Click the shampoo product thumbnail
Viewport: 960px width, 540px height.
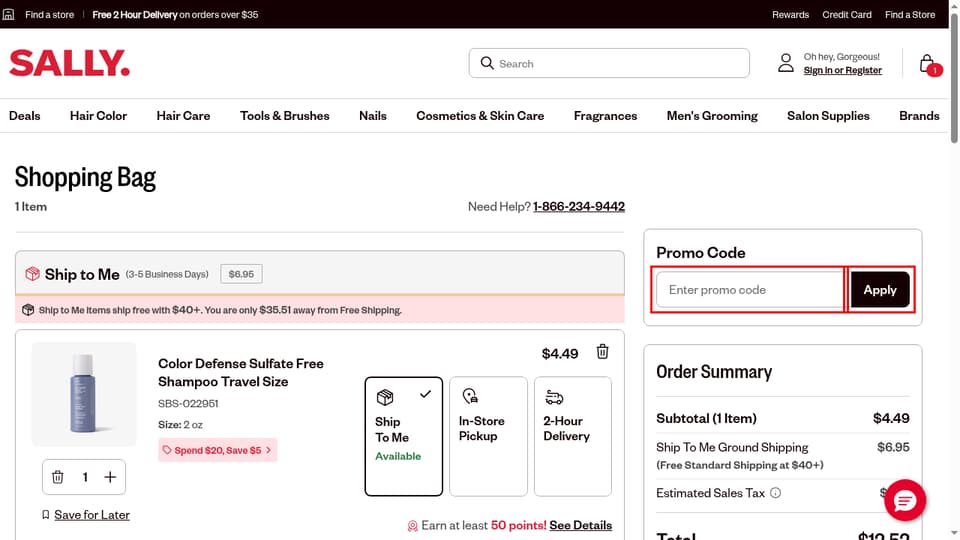point(84,394)
